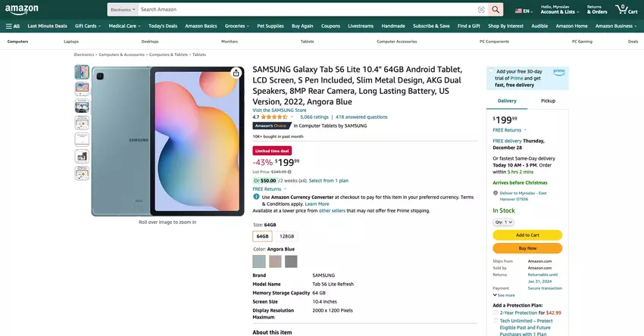Expand the See more seller details
Image resolution: width=644 pixels, height=336 pixels.
(x=504, y=295)
